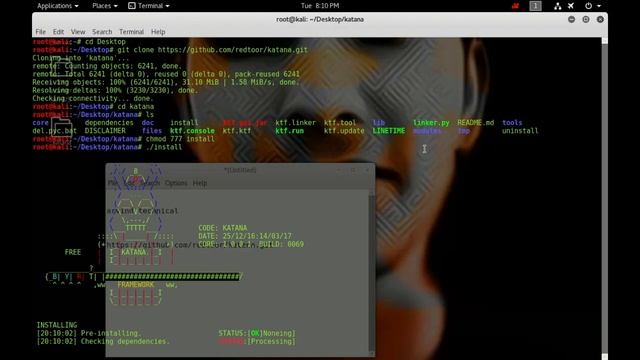Click the red screen recording indicator icon
This screenshot has height=360, width=640.
tap(516, 6)
